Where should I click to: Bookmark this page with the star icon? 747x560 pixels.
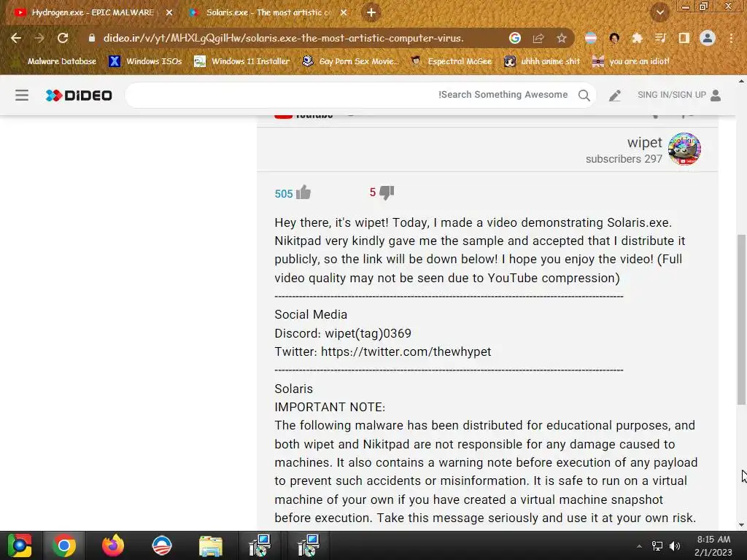click(562, 38)
